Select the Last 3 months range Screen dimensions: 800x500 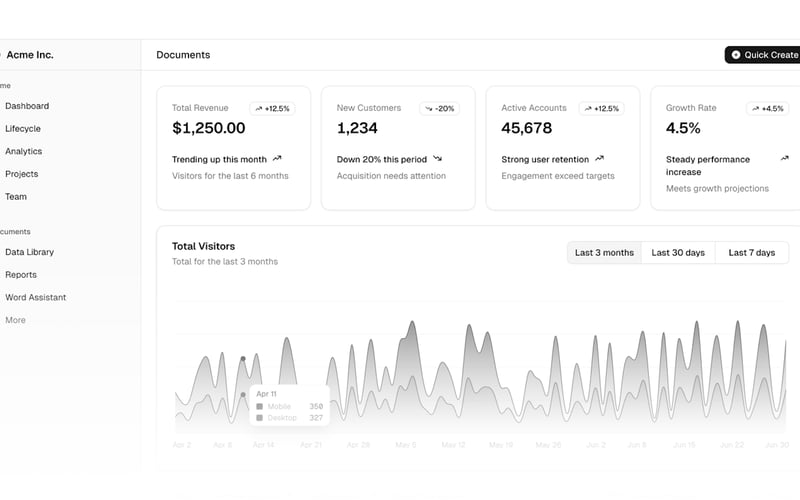(x=604, y=253)
